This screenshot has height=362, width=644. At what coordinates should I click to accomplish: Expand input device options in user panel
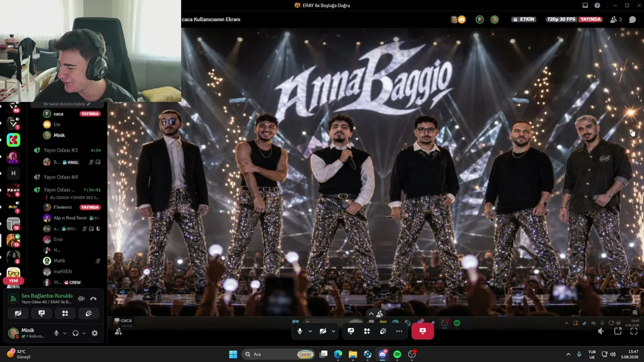click(64, 333)
